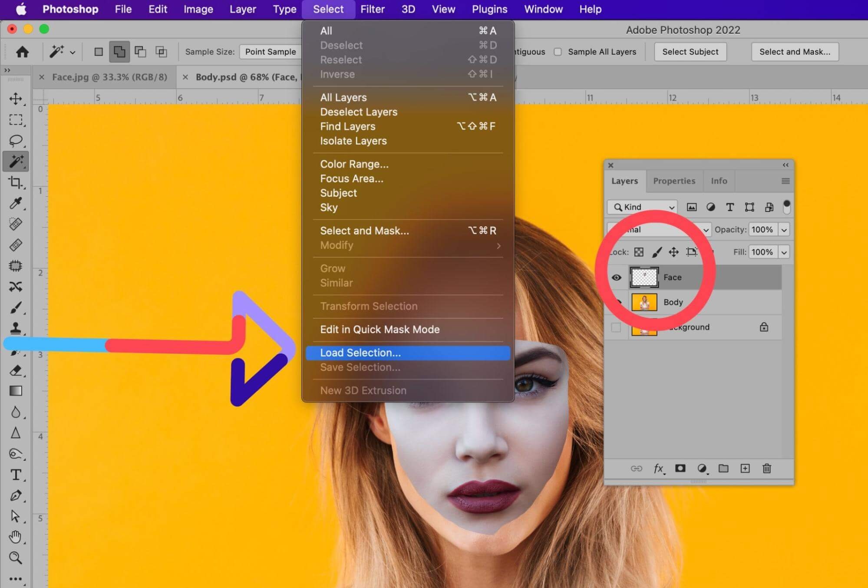The image size is (868, 588).
Task: Select the Zoom tool
Action: coord(16,558)
